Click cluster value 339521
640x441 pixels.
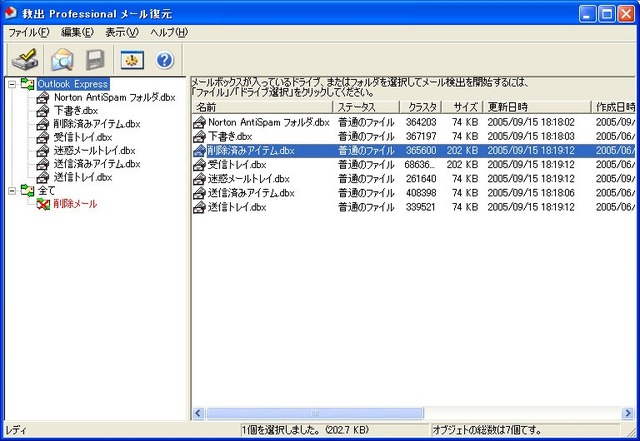pyautogui.click(x=420, y=207)
